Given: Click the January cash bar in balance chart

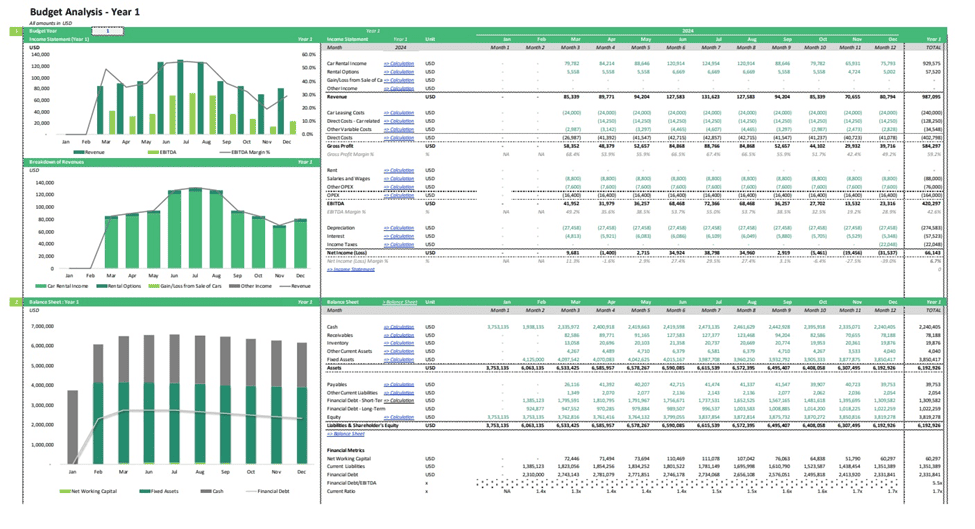Looking at the screenshot, I should pos(73,427).
